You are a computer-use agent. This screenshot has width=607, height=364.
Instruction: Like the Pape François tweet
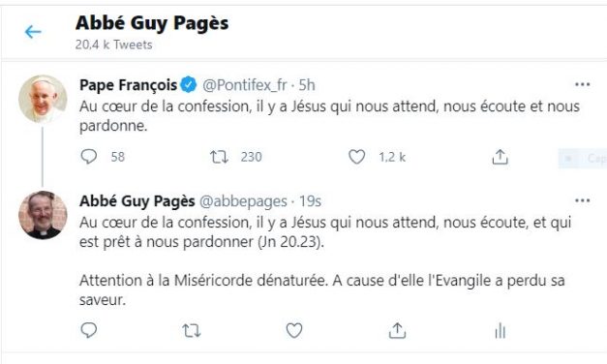[x=356, y=157]
